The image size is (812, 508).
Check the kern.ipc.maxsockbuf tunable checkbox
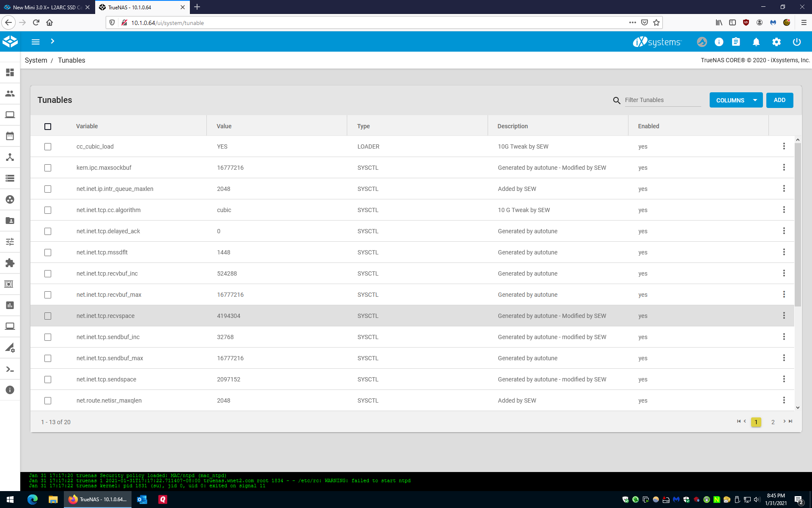pyautogui.click(x=48, y=168)
